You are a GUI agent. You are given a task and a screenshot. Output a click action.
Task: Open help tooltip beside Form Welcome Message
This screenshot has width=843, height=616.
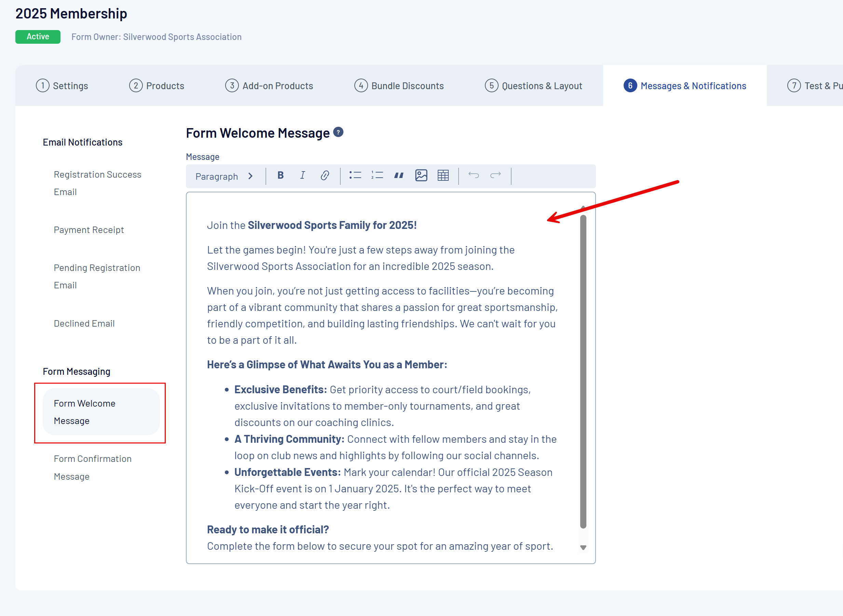click(x=338, y=132)
